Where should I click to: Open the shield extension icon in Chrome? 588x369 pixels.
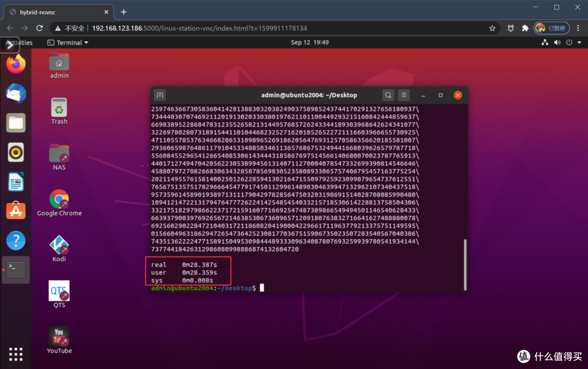[510, 28]
